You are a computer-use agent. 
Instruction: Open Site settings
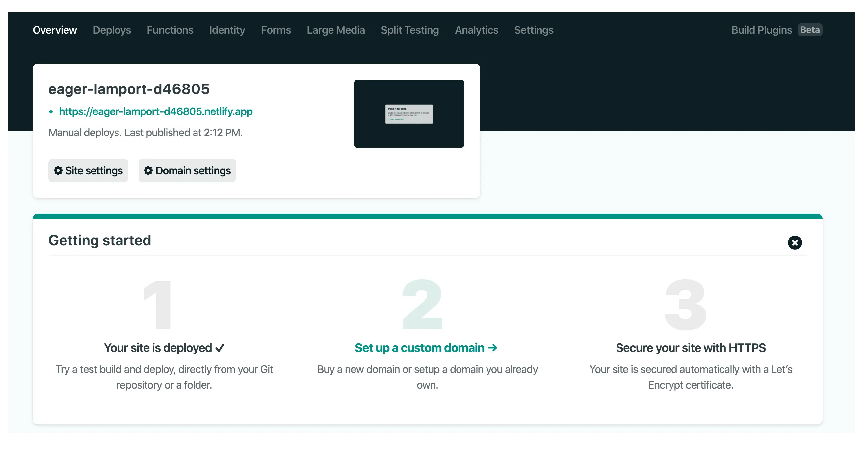coord(88,170)
